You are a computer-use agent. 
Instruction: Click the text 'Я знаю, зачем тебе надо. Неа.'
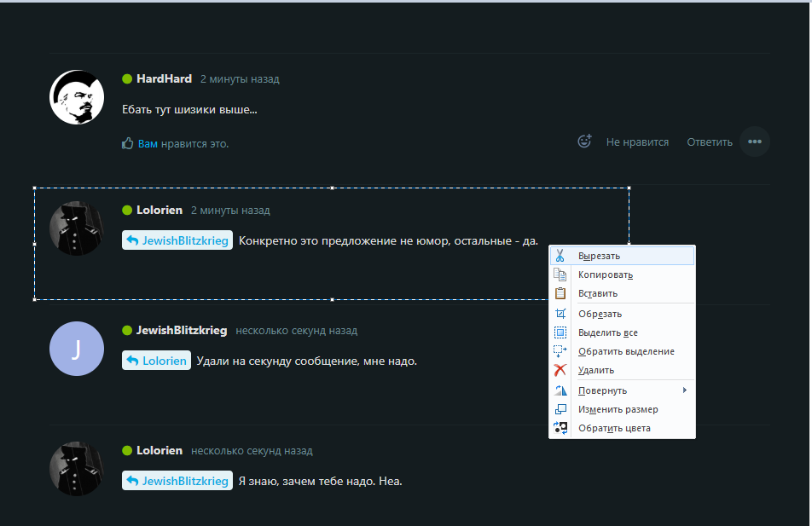(x=320, y=481)
